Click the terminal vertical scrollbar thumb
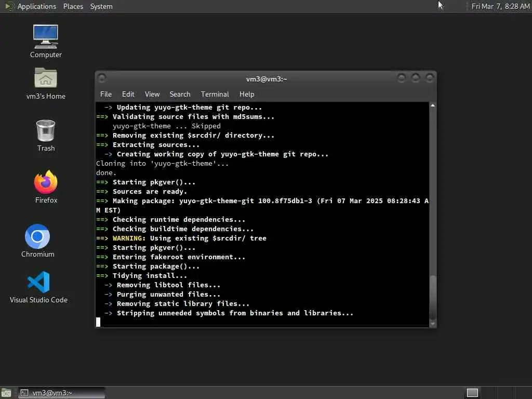532x399 pixels. click(433, 298)
